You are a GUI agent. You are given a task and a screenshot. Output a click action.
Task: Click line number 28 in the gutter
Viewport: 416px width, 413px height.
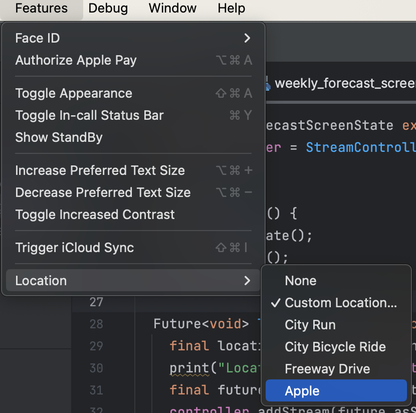point(96,324)
